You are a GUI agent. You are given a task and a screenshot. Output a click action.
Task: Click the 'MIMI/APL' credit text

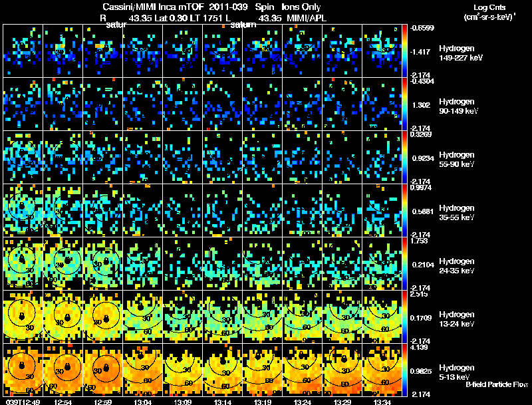coord(307,18)
